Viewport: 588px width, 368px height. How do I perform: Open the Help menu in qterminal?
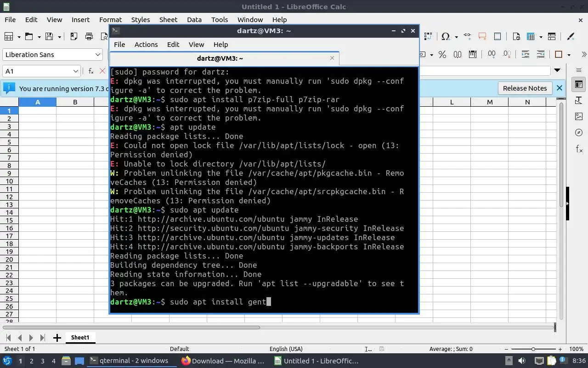[x=220, y=45]
